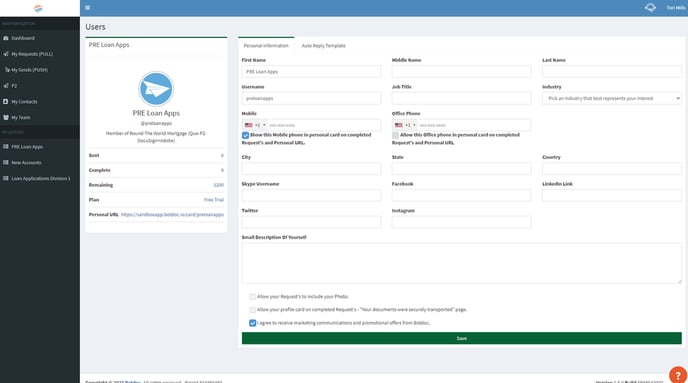This screenshot has width=688, height=383.
Task: Enable Allow Requests to include your Photo
Action: coord(252,297)
